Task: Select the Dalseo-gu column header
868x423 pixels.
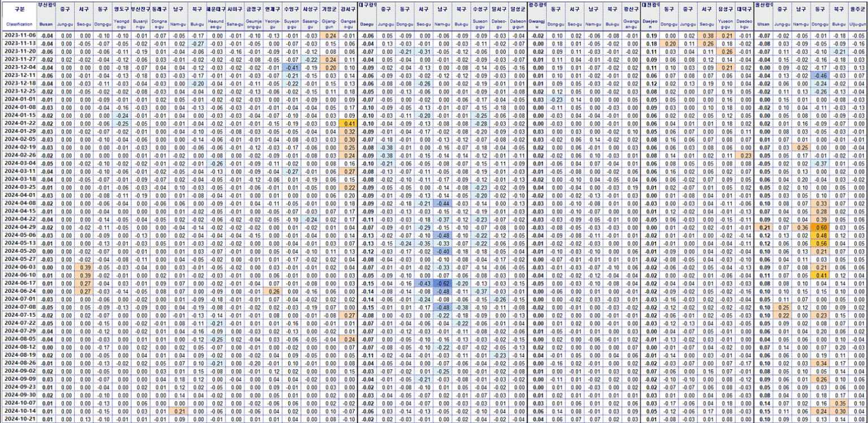Action: 500,25
